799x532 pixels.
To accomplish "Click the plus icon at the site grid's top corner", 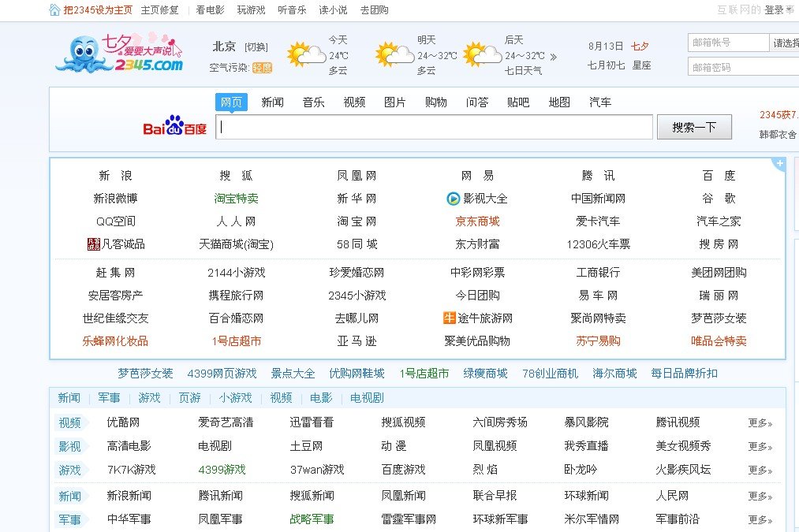I will [779, 164].
